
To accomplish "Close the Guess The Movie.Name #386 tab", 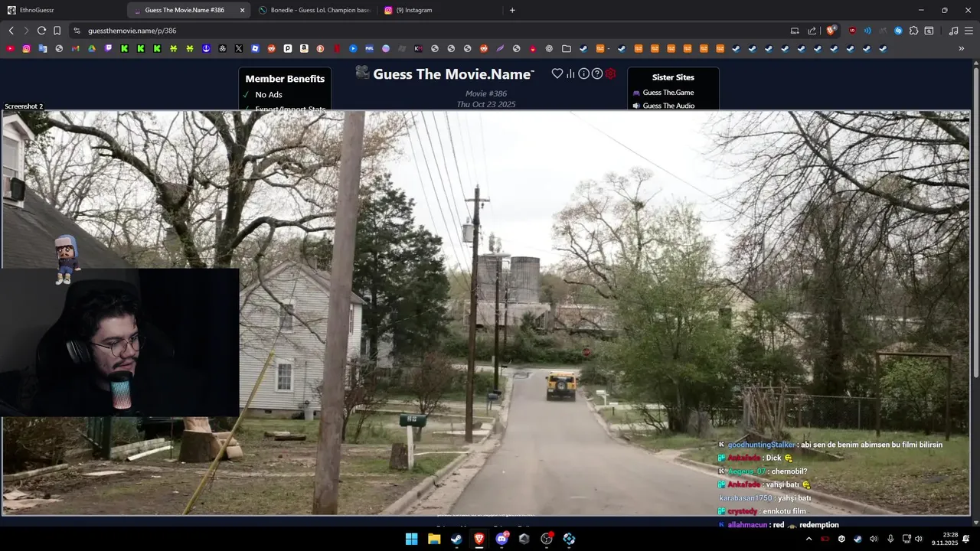I will pyautogui.click(x=242, y=10).
